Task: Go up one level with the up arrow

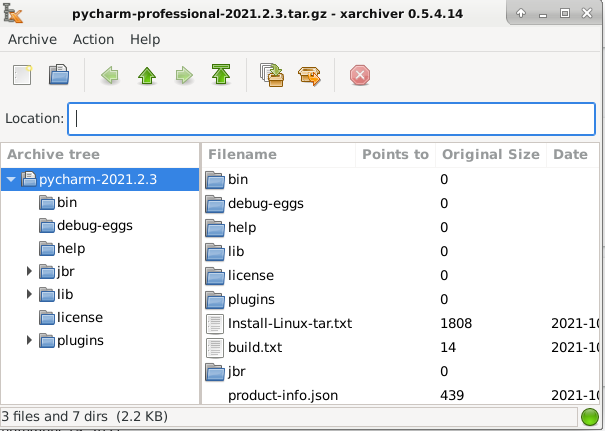Action: click(x=147, y=75)
